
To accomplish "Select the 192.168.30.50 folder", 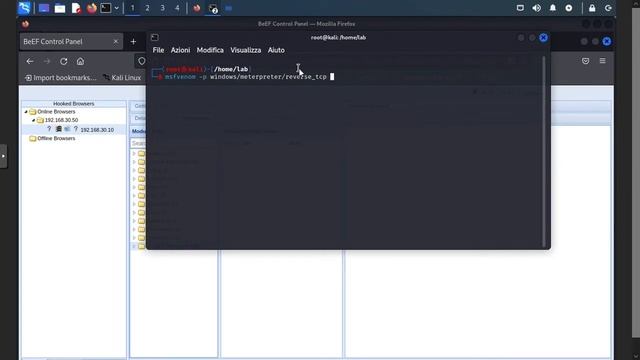I will coord(61,120).
